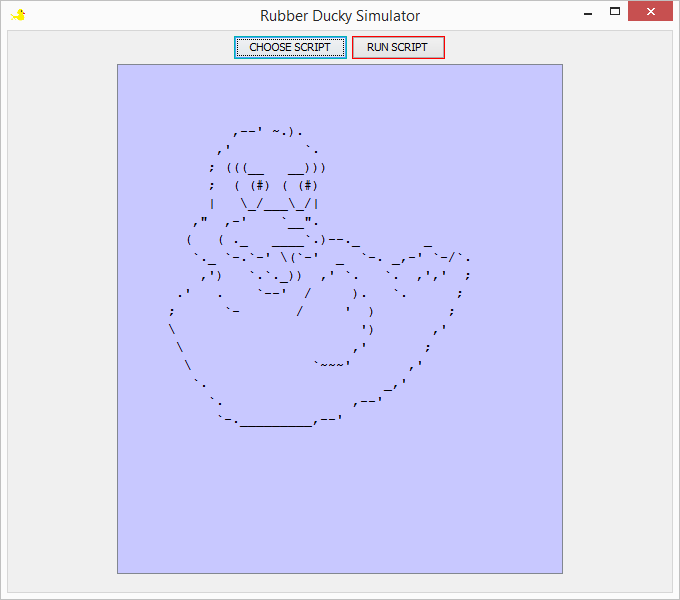
Task: Click the blue bar right of duck's face
Action: coord(316,203)
